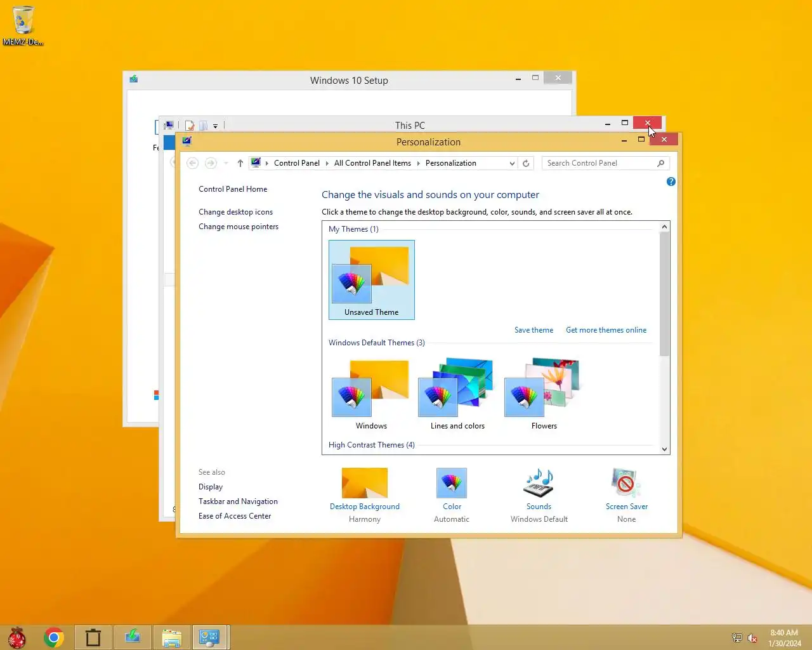Click the search magnifier icon
Image resolution: width=812 pixels, height=650 pixels.
point(660,163)
